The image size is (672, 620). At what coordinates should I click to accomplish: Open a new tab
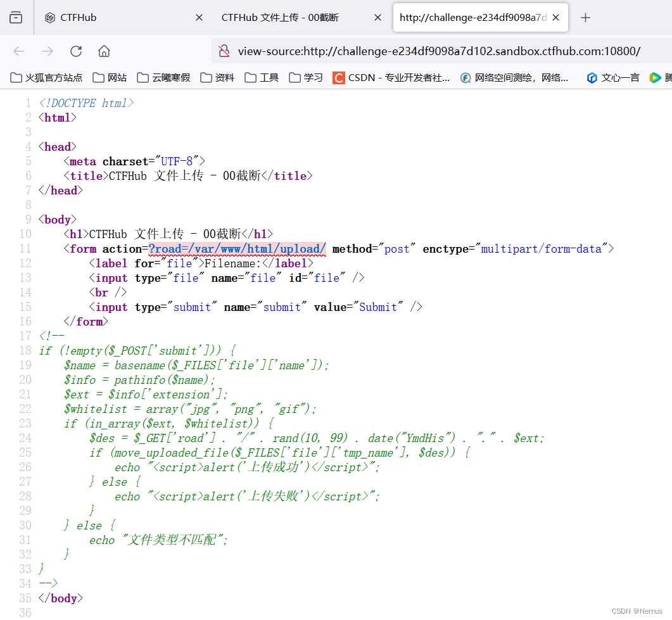click(585, 18)
